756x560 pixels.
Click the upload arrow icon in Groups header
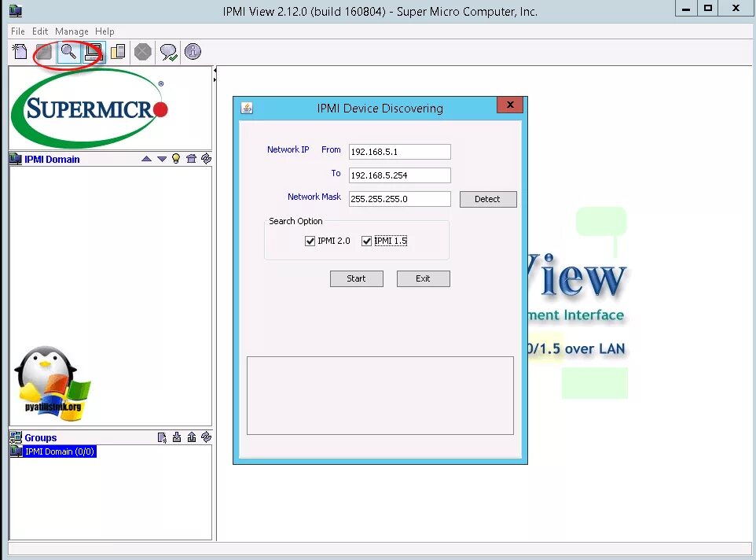click(192, 437)
